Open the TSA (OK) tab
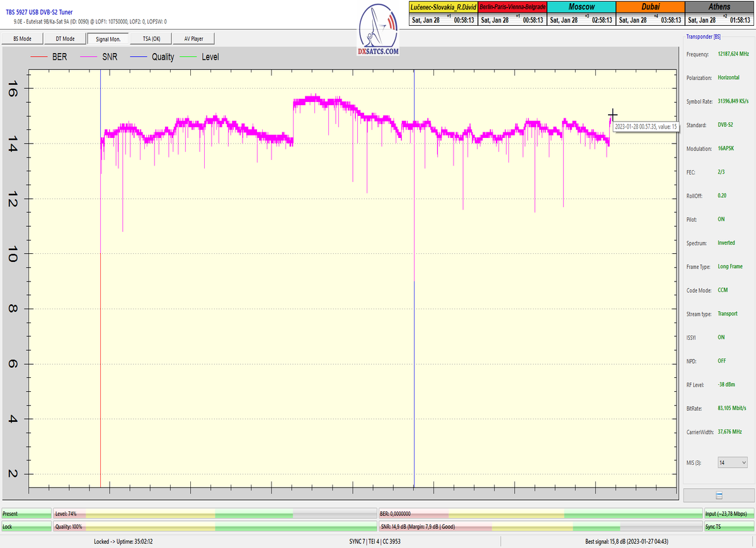Viewport: 756px width, 548px height. click(x=151, y=38)
